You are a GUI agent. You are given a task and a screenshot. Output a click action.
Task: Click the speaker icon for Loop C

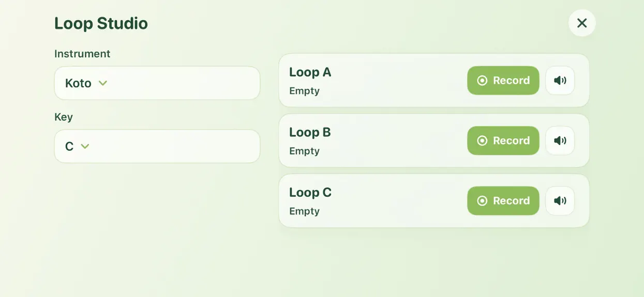click(x=560, y=201)
